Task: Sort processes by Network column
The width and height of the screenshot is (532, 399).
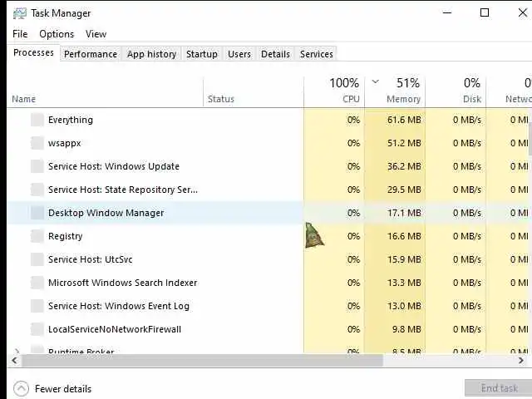Action: tap(509, 91)
